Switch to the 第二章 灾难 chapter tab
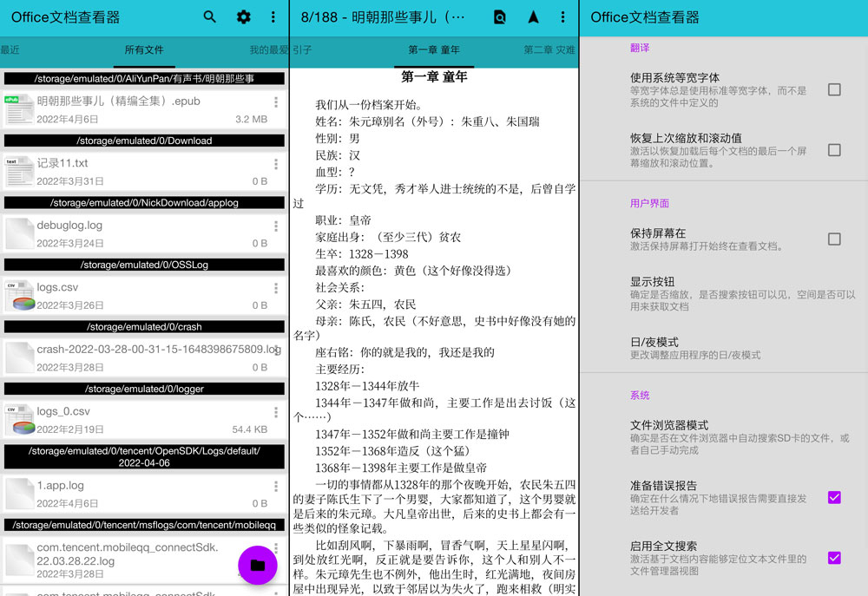Screen dimensions: 868x596 [x=549, y=49]
